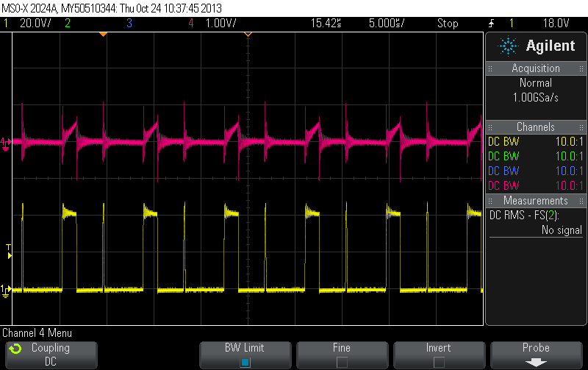588x370 pixels.
Task: Select channel 4 indicator in top bar
Action: click(x=191, y=24)
